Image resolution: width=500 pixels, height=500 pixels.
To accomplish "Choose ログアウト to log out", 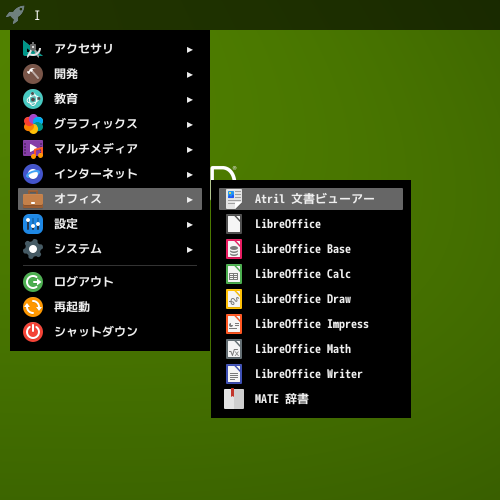I will point(110,282).
